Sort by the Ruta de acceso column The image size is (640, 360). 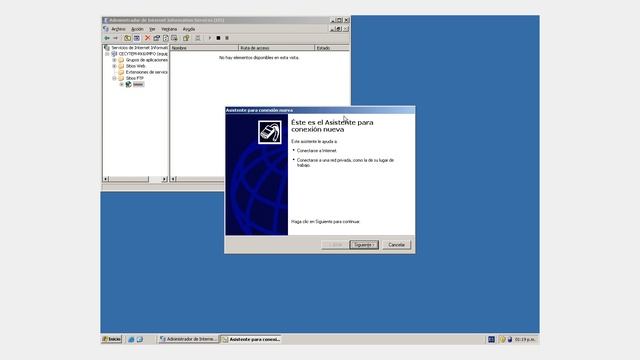point(277,48)
